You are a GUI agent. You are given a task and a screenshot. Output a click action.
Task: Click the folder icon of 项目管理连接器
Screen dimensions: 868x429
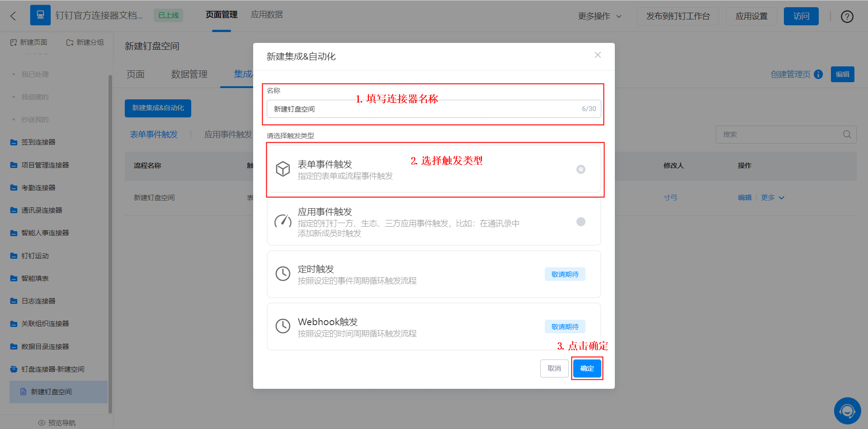click(14, 165)
